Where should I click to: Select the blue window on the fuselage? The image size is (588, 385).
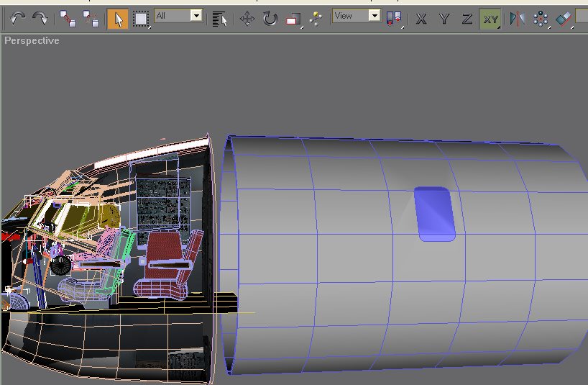click(x=436, y=214)
